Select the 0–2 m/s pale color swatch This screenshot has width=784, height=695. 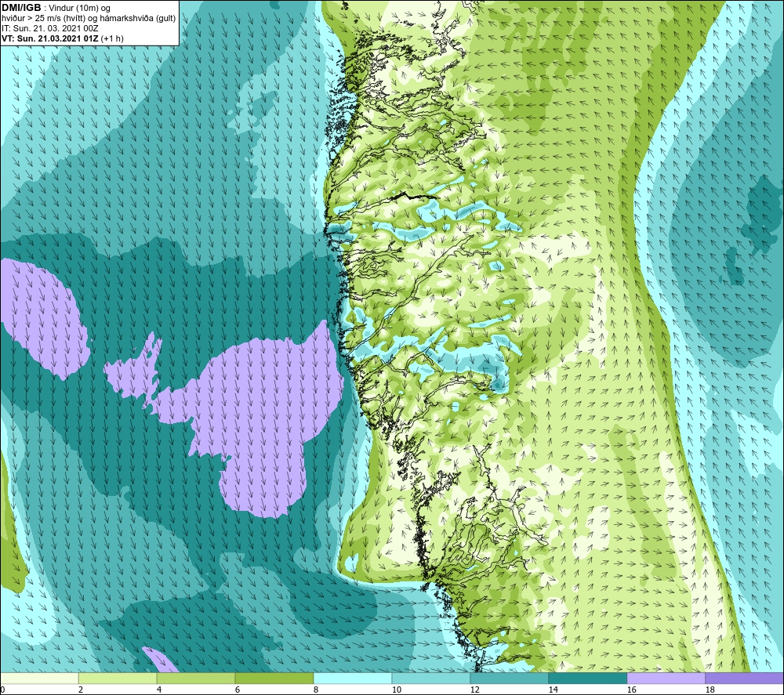[x=39, y=678]
